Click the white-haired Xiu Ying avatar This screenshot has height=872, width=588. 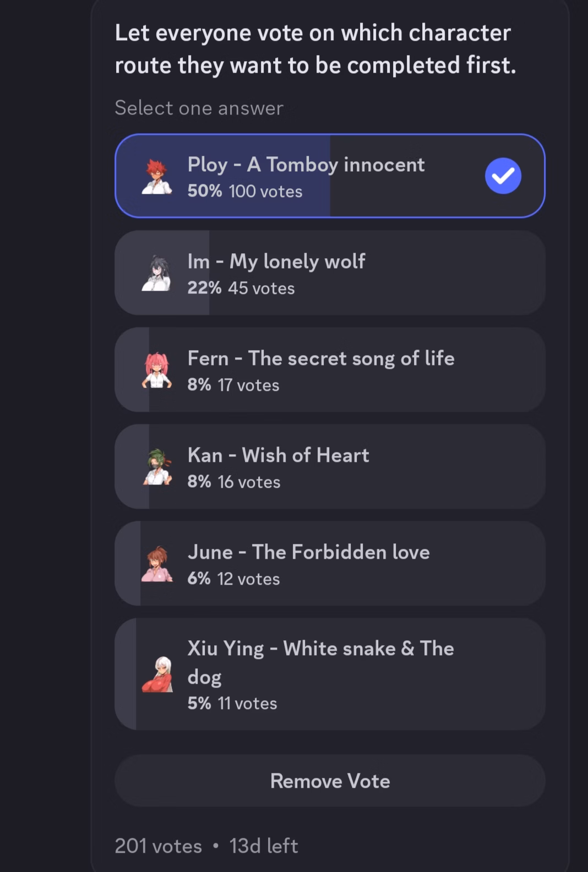point(157,674)
